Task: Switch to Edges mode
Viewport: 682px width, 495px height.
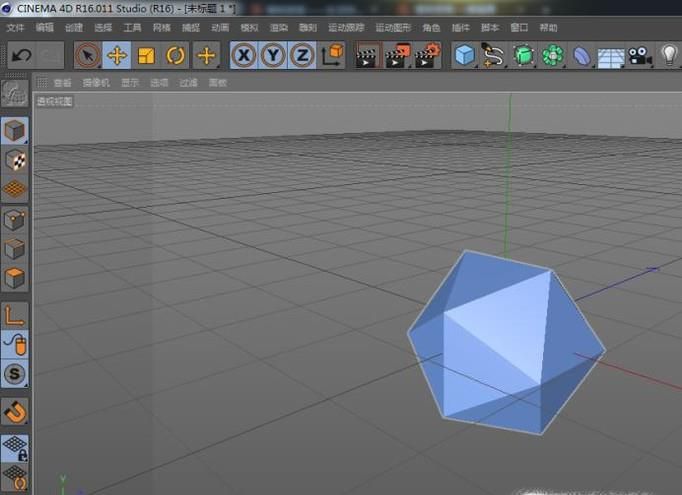Action: click(x=15, y=249)
